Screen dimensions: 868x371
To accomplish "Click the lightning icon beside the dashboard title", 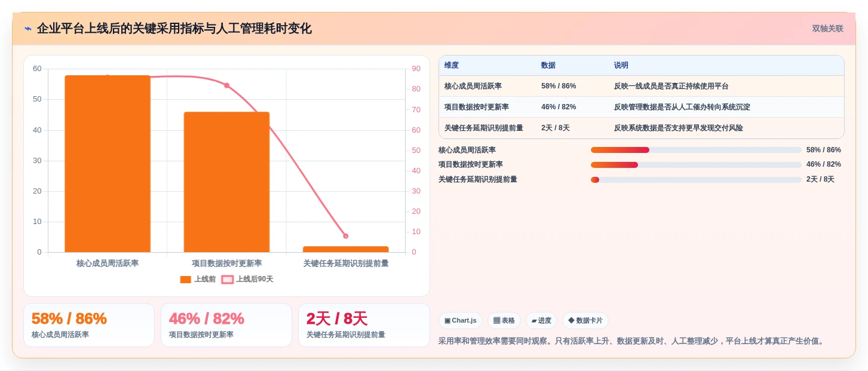I will pyautogui.click(x=28, y=29).
